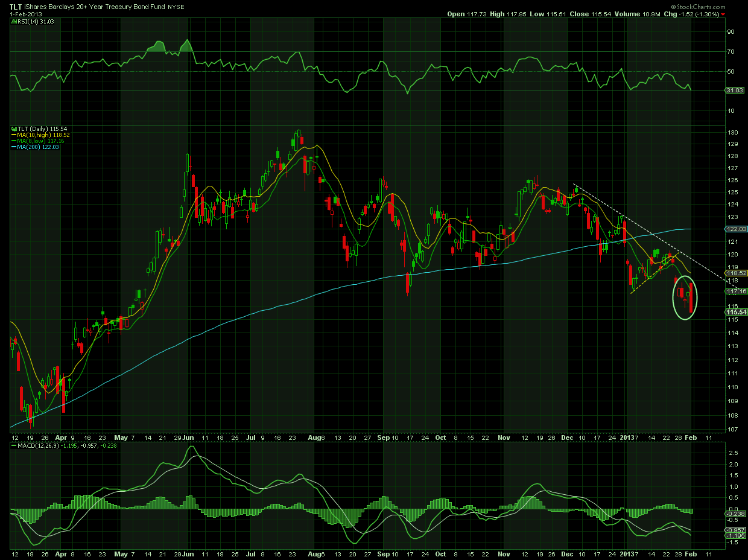The height and width of the screenshot is (560, 748).
Task: Click the 115.54 last-price tag on right axis
Action: [735, 312]
